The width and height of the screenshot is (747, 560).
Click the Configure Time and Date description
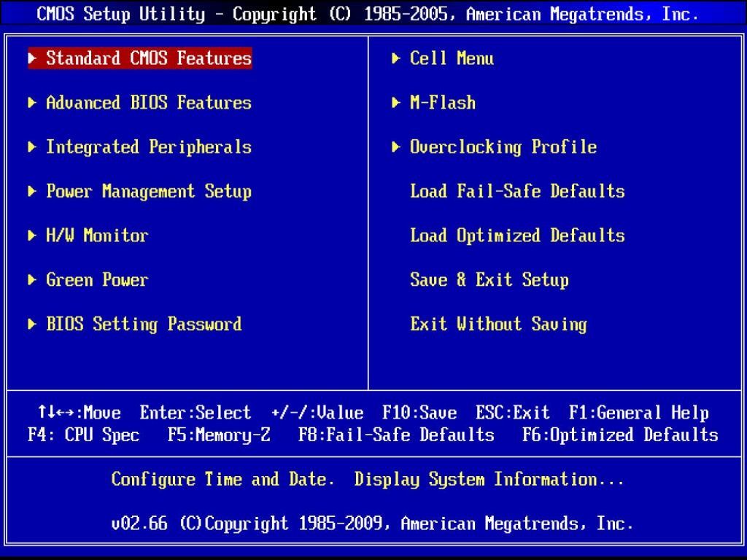coord(368,479)
